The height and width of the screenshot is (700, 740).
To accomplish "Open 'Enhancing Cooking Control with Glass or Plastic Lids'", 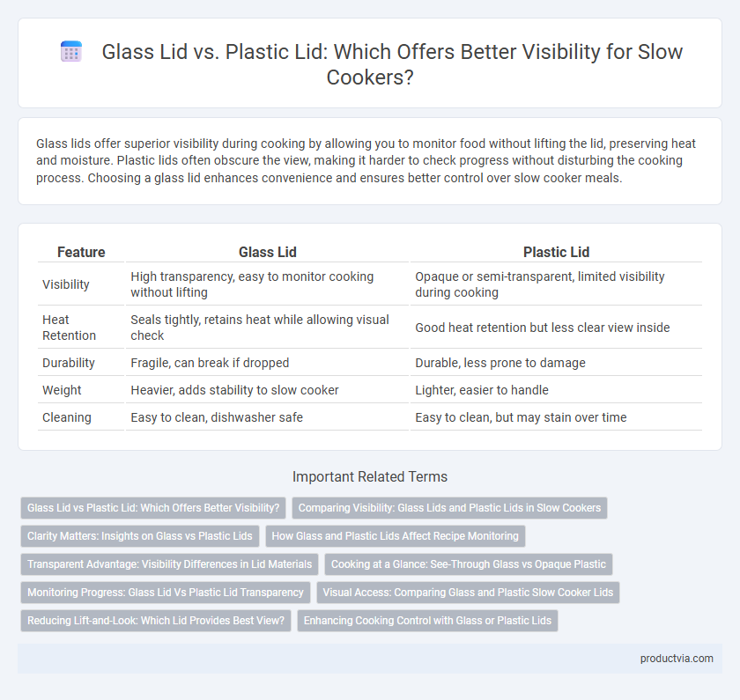I will [427, 621].
